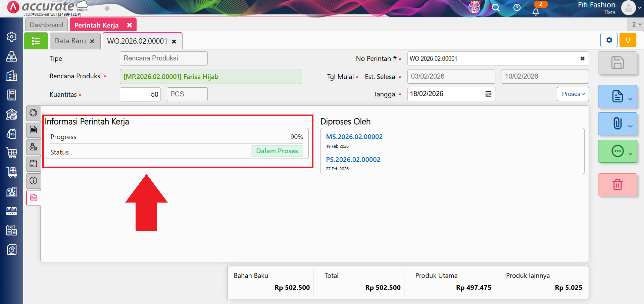Expand the green more options dropdown
Viewport: 644px width, 304px height.
click(617, 151)
